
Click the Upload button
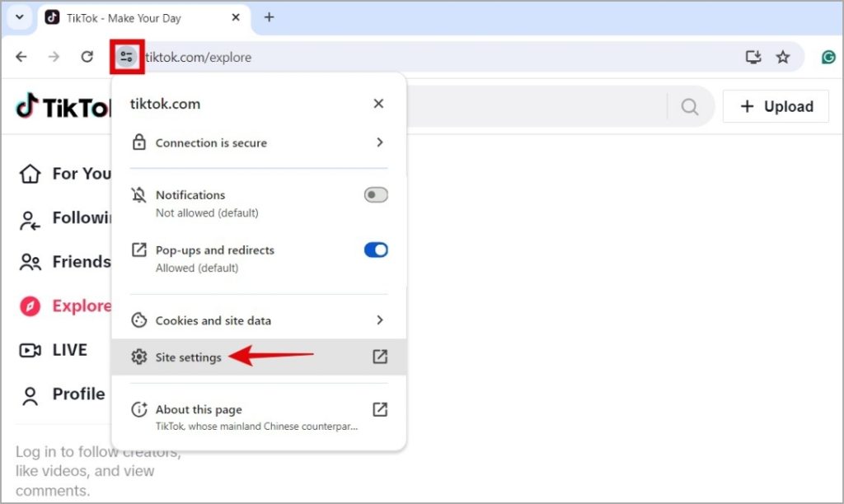(x=776, y=106)
